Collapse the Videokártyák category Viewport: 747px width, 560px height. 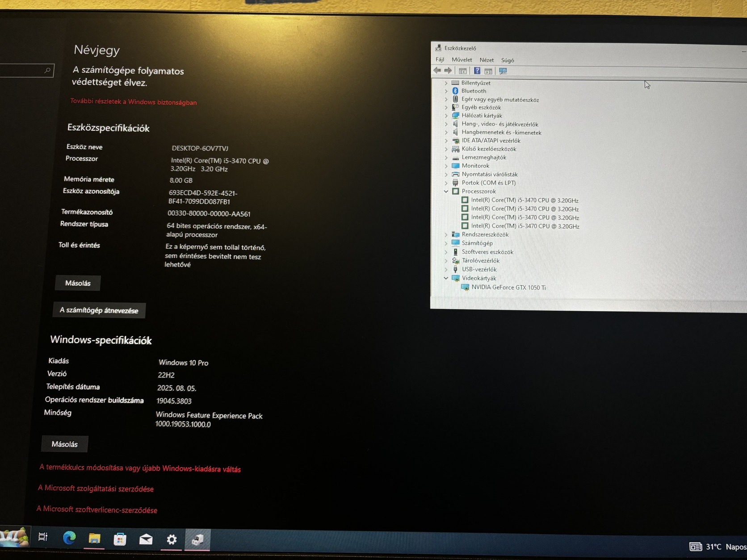[446, 278]
